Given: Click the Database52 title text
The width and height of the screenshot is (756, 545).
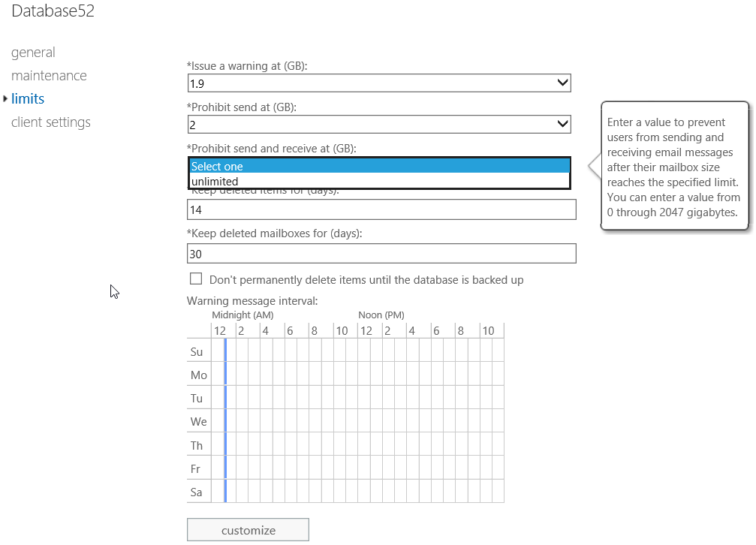Looking at the screenshot, I should coord(53,11).
